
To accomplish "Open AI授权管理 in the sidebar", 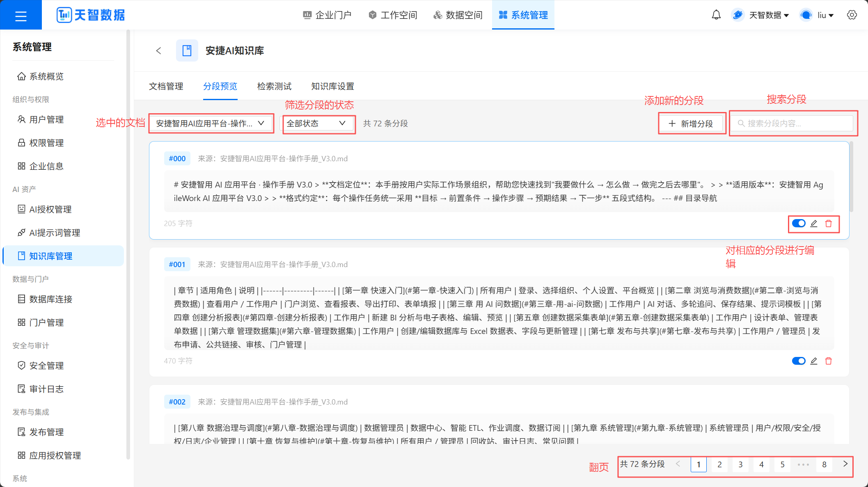I will (63, 210).
